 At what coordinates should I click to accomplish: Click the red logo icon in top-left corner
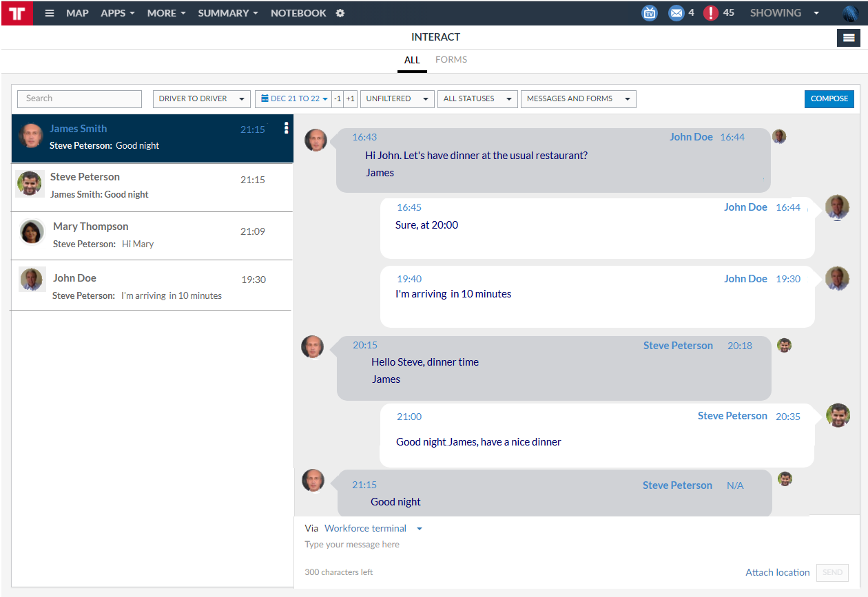click(x=17, y=13)
